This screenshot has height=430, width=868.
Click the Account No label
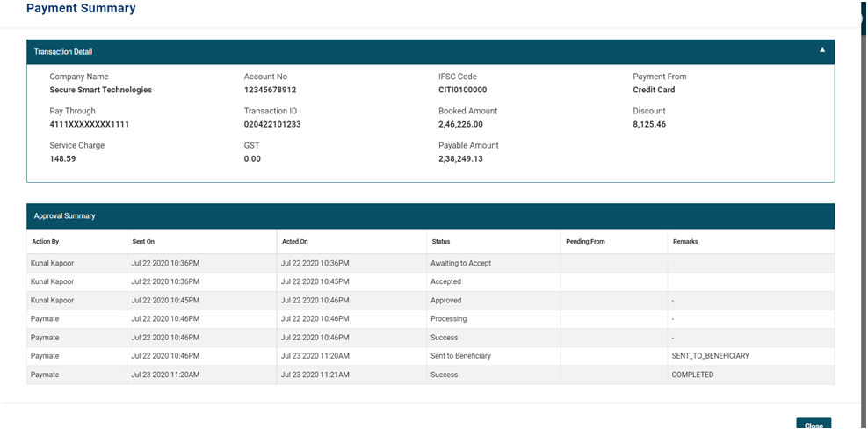(265, 77)
